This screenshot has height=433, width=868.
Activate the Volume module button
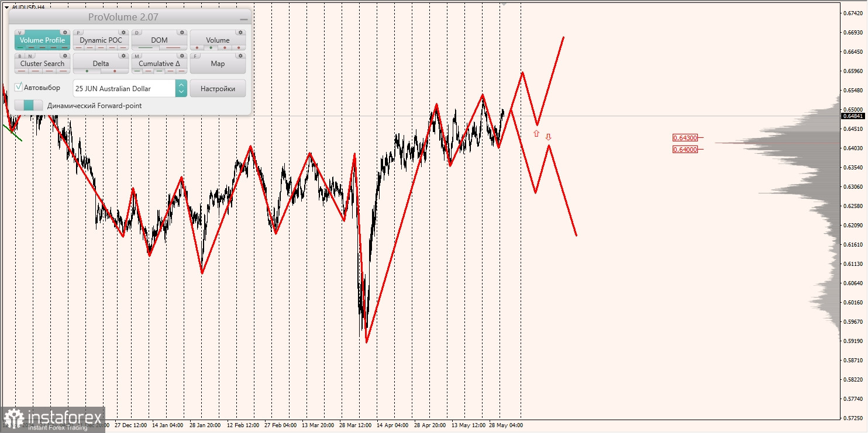tap(218, 40)
